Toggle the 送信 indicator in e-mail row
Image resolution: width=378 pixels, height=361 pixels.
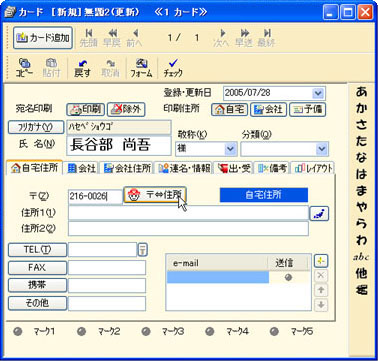click(289, 277)
